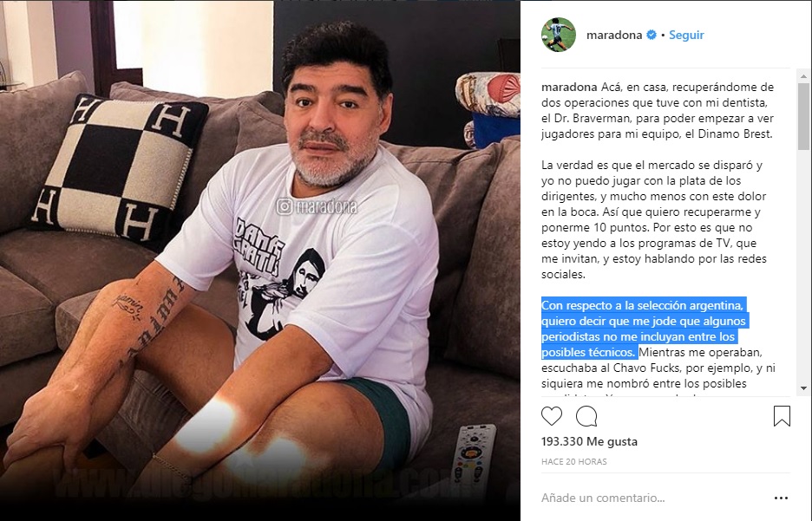Image resolution: width=812 pixels, height=521 pixels.
Task: Click the main photo of the post
Action: click(x=260, y=260)
